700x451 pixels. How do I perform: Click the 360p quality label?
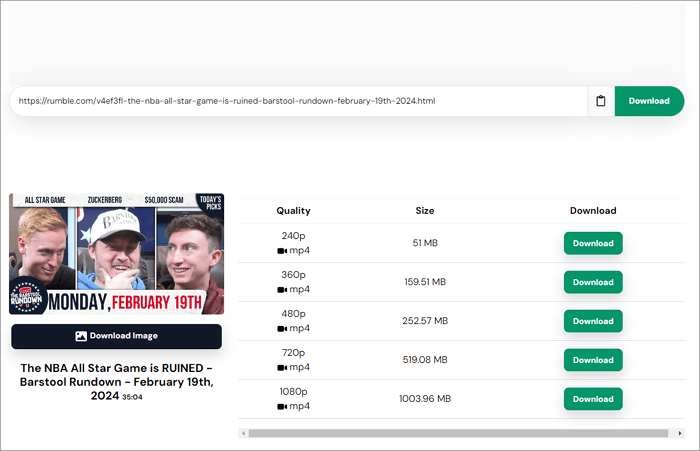click(x=293, y=275)
